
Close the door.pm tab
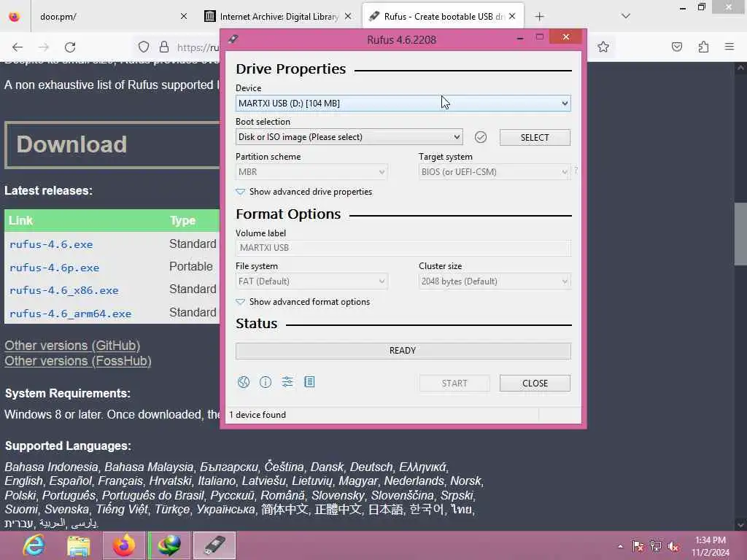click(183, 16)
